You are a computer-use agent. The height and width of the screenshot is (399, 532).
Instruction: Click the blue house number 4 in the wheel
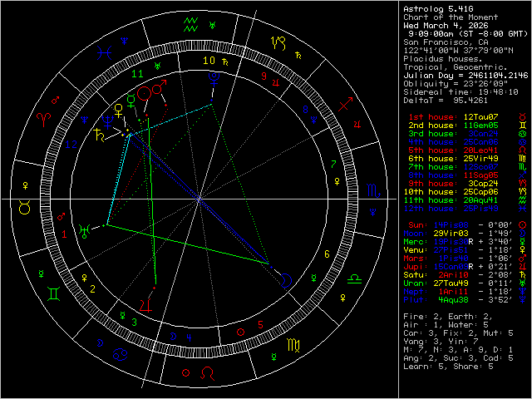[x=189, y=337]
